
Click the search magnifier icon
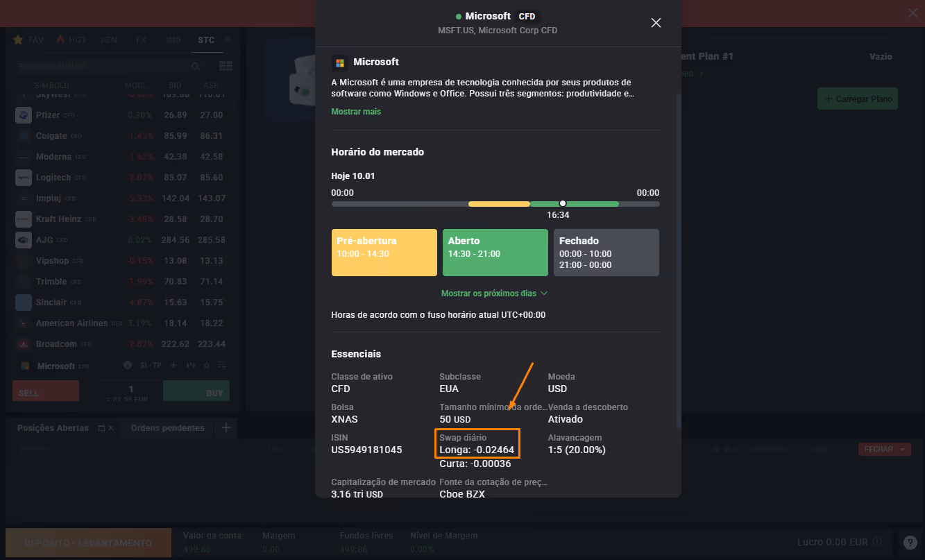(196, 66)
